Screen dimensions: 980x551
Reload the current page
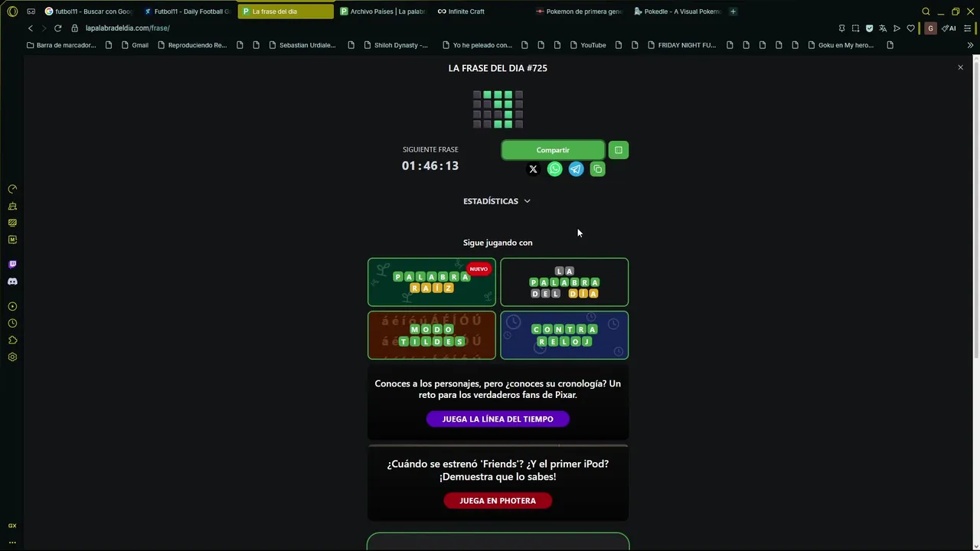(x=57, y=28)
